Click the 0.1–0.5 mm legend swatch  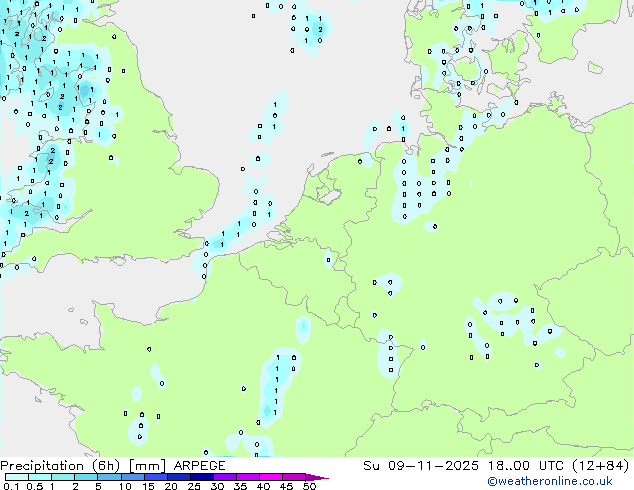(x=17, y=477)
